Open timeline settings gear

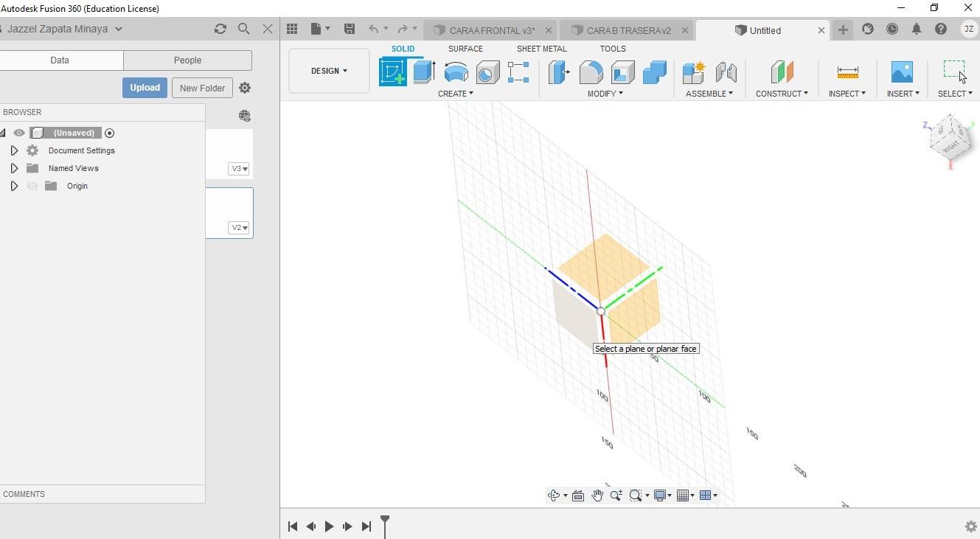coord(970,526)
